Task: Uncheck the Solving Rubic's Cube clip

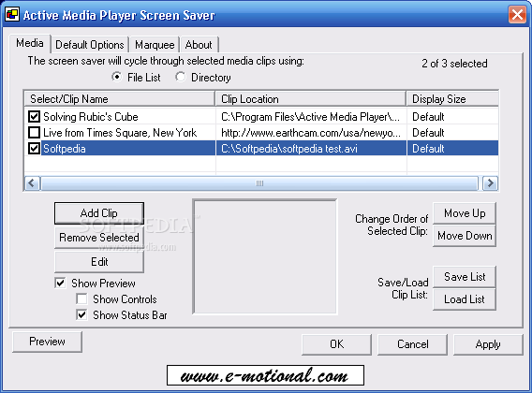Action: 34,117
